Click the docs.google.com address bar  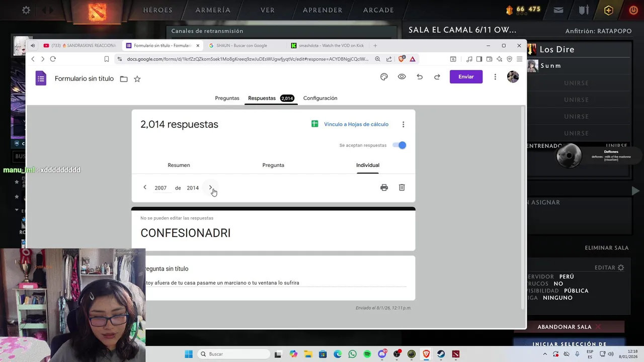tap(247, 59)
